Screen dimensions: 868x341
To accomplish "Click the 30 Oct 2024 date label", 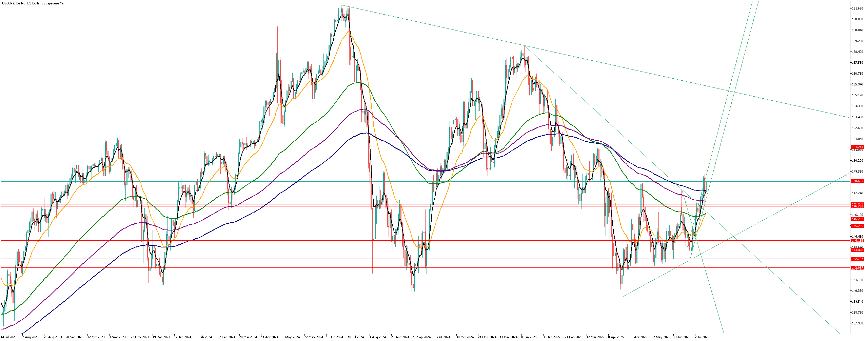I will (465, 337).
